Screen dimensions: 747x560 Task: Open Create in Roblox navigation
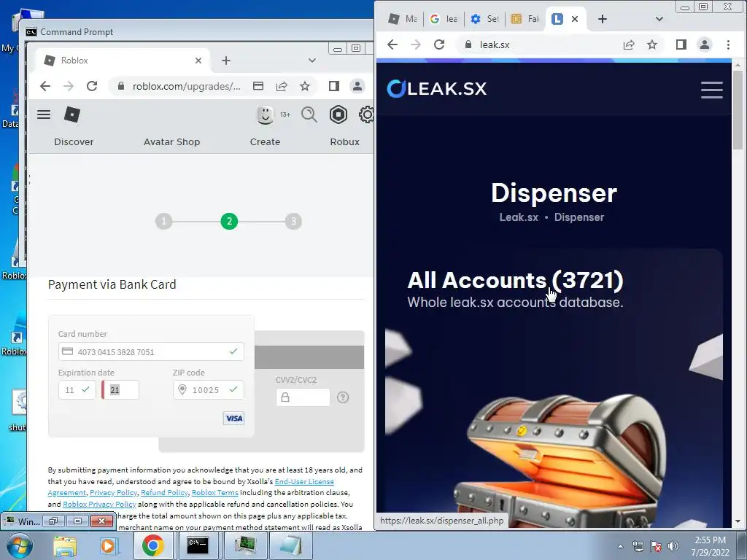[x=265, y=142]
